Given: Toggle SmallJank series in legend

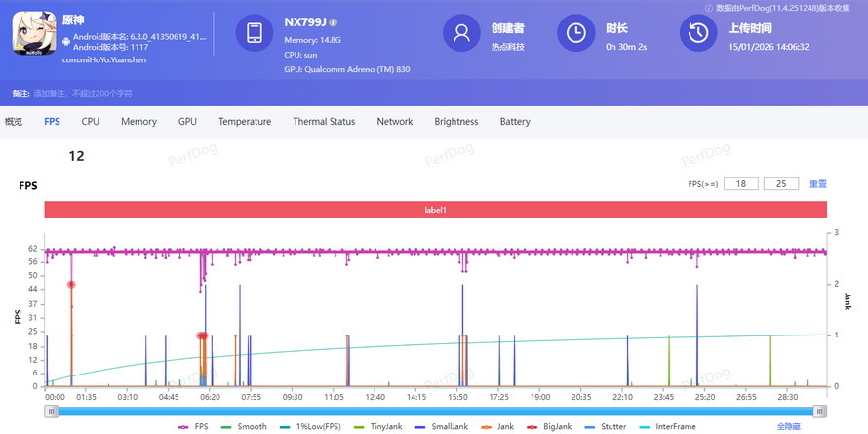Looking at the screenshot, I should [x=442, y=427].
